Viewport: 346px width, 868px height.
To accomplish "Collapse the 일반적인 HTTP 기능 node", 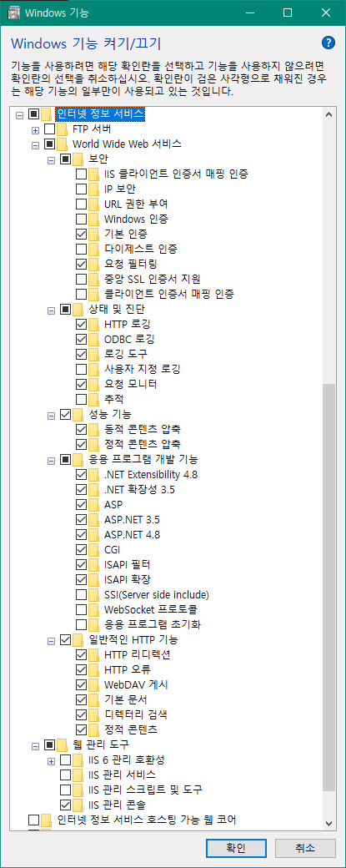I will (52, 640).
